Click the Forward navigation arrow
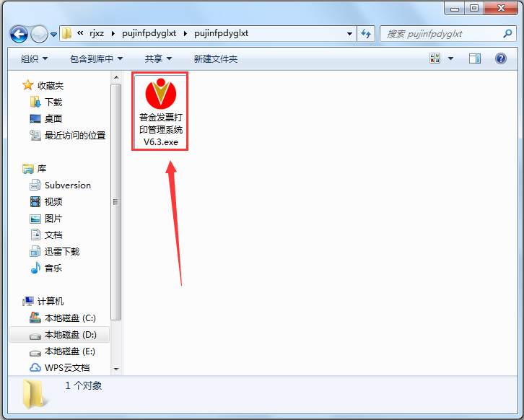The image size is (524, 420). (39, 34)
